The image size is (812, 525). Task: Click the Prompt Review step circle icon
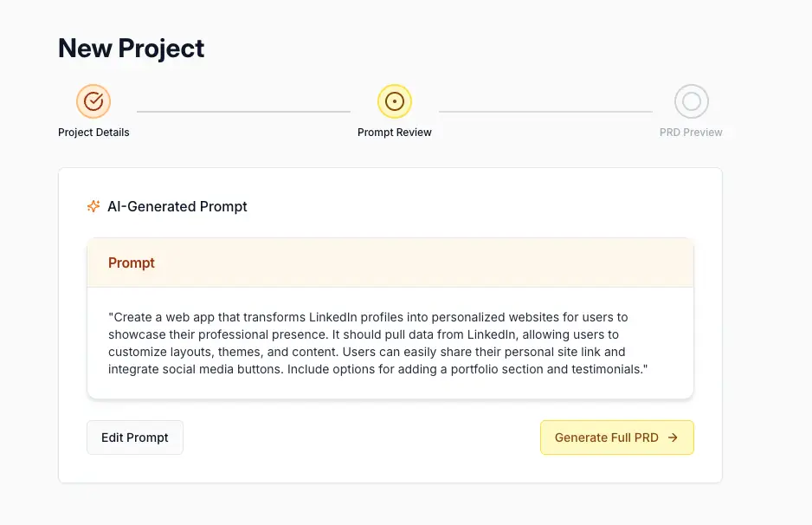tap(395, 101)
